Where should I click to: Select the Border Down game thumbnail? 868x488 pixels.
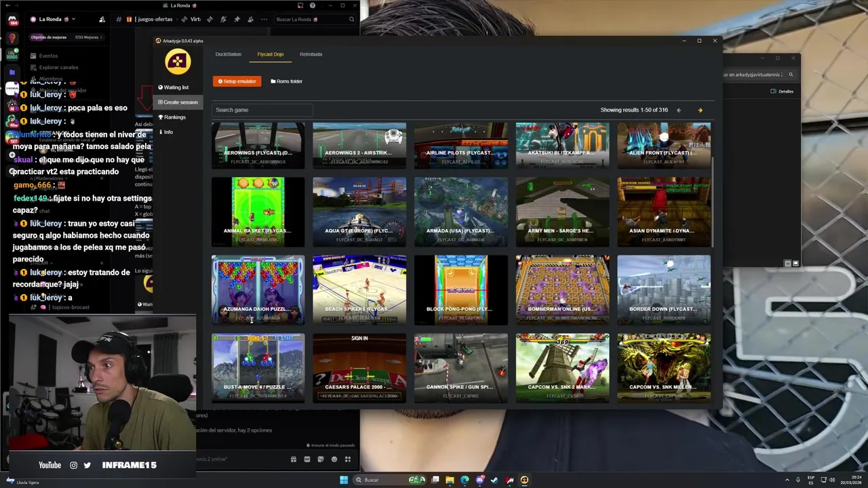[x=664, y=289]
